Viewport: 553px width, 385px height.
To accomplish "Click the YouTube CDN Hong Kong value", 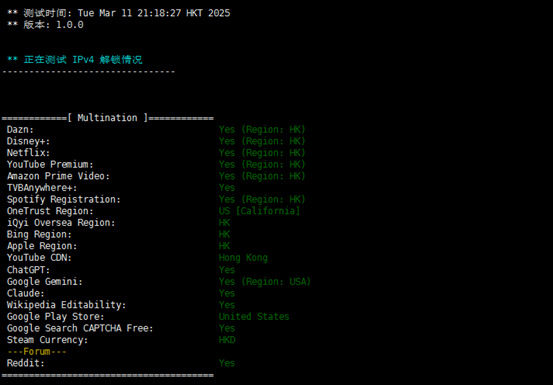I will [x=243, y=258].
